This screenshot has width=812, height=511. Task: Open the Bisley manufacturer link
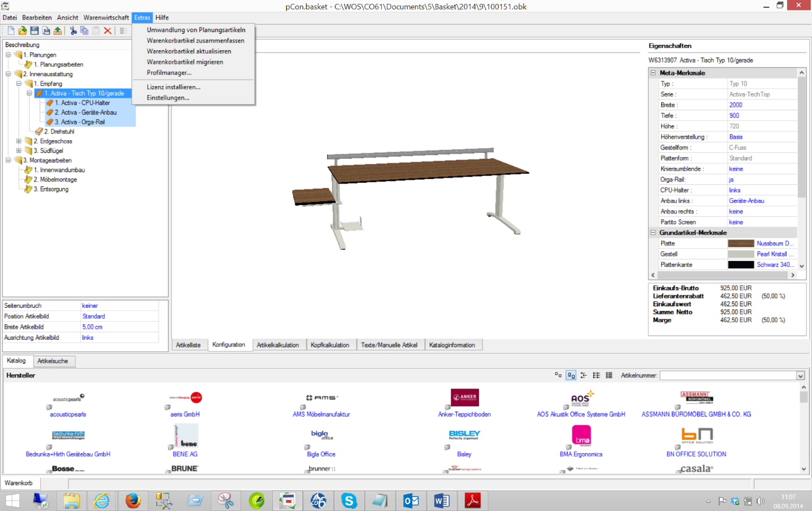[x=464, y=454]
